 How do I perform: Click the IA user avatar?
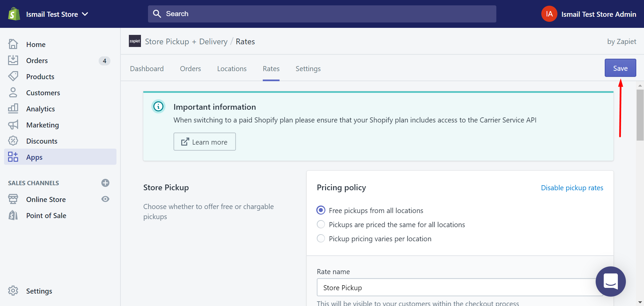[x=549, y=14]
